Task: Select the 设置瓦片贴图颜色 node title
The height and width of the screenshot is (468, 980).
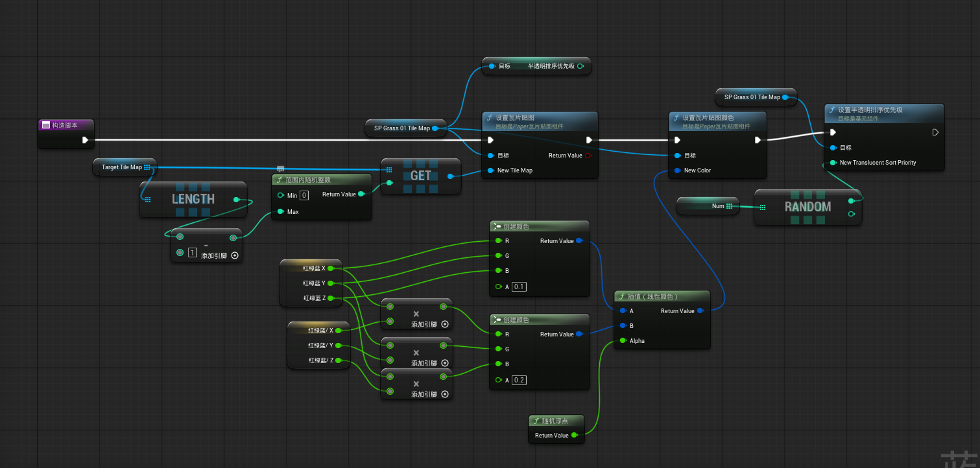Action: 708,118
